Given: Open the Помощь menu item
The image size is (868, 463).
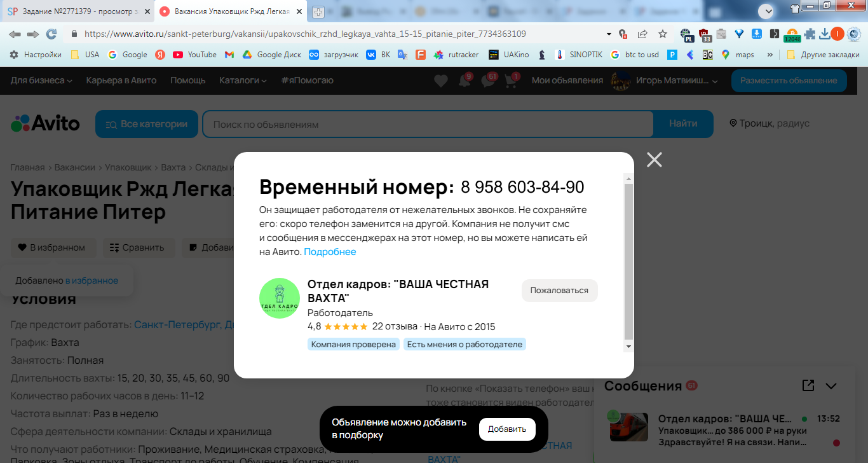Looking at the screenshot, I should coord(188,81).
